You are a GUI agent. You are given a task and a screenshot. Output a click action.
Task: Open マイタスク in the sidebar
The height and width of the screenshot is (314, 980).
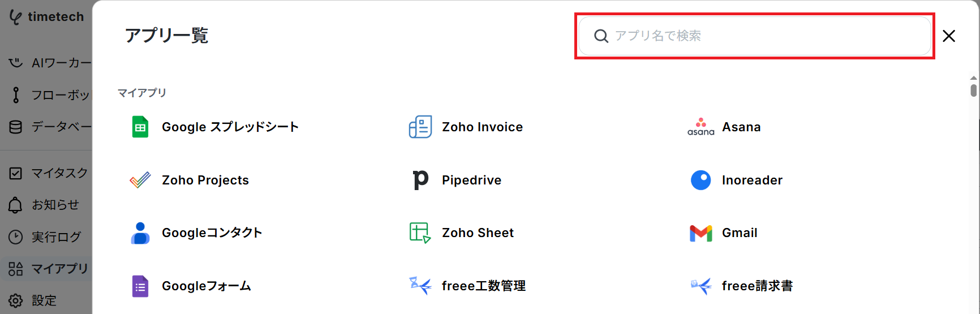point(48,173)
